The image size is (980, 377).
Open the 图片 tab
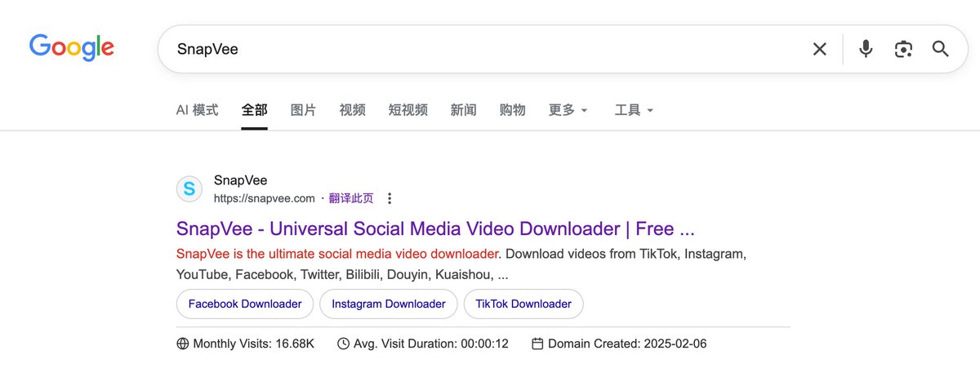pos(304,109)
